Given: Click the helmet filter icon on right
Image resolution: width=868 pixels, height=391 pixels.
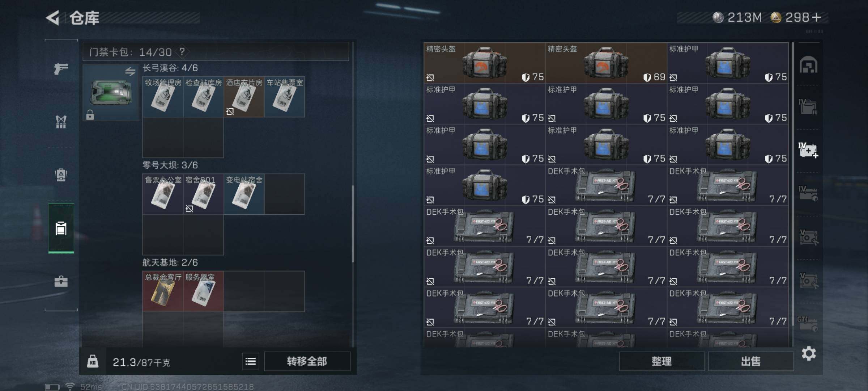Looking at the screenshot, I should click(808, 65).
